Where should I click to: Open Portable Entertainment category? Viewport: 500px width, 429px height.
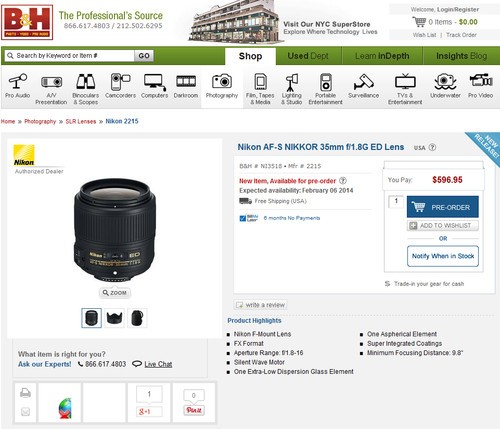(325, 89)
